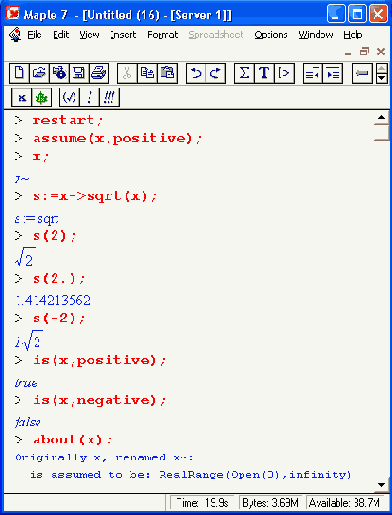
Task: Open the Options menu
Action: pos(271,35)
